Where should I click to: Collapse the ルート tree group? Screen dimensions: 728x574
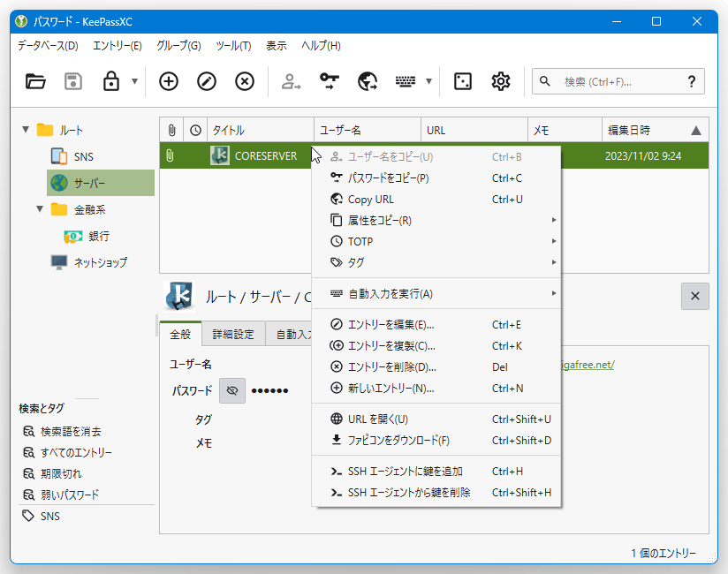[26, 130]
